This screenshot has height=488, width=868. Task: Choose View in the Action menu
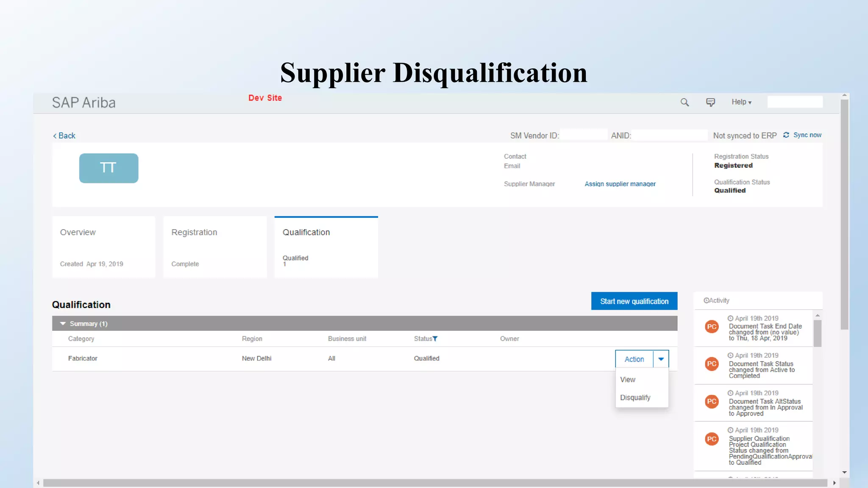(x=628, y=380)
